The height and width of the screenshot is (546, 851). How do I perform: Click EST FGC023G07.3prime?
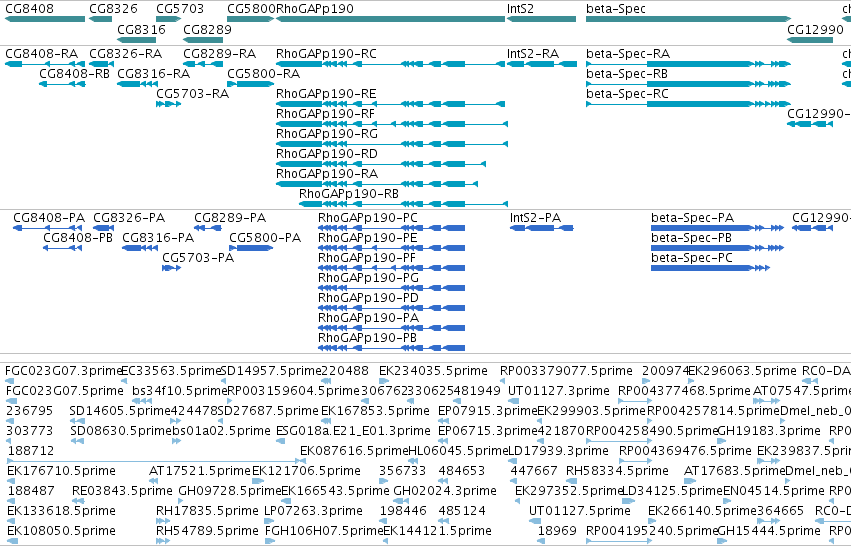pyautogui.click(x=10, y=381)
